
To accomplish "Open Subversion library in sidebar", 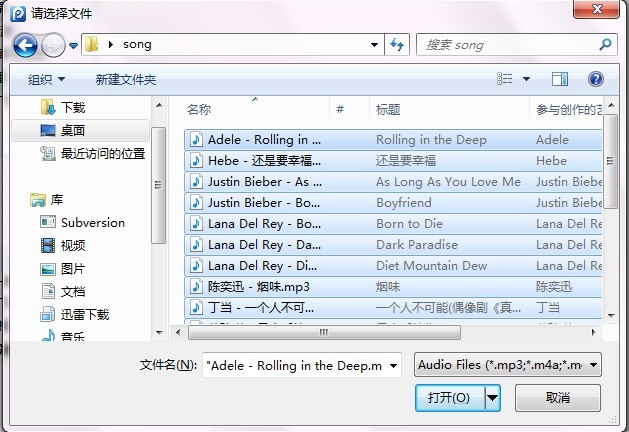I will [x=93, y=222].
